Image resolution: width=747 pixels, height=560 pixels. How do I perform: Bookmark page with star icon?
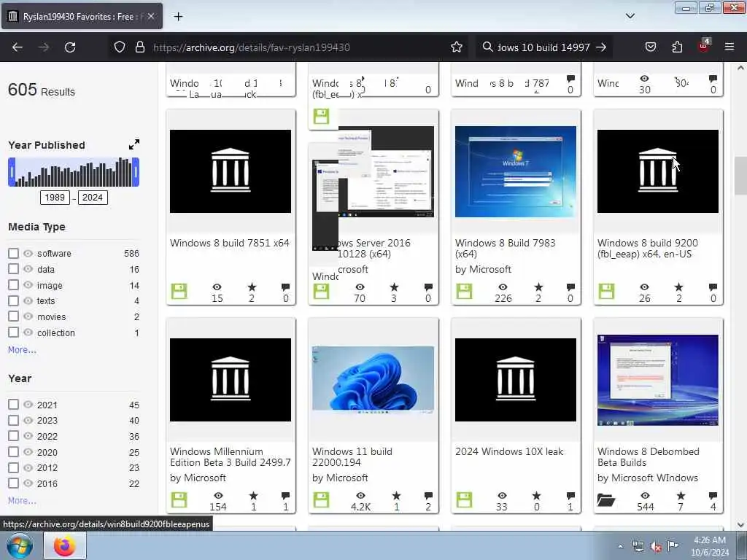457,47
